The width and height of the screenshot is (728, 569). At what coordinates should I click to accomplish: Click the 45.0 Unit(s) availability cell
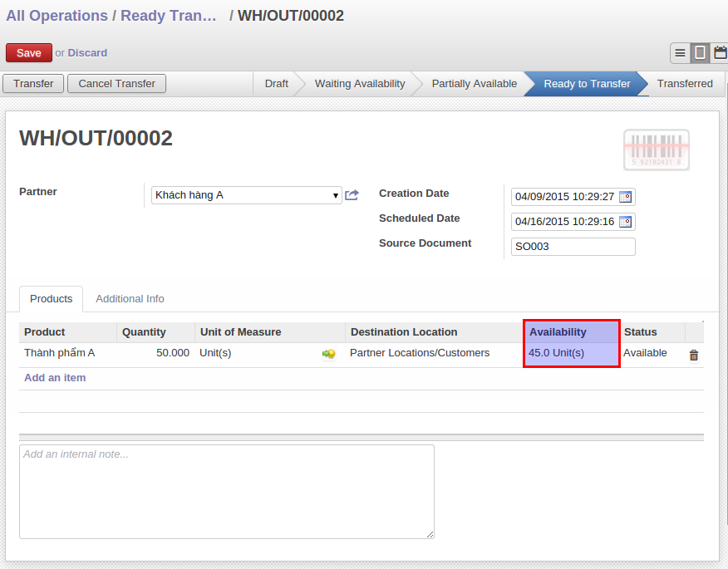pos(572,353)
